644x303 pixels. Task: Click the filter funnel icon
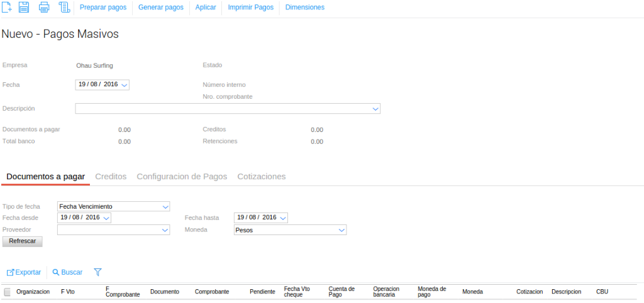click(x=97, y=272)
